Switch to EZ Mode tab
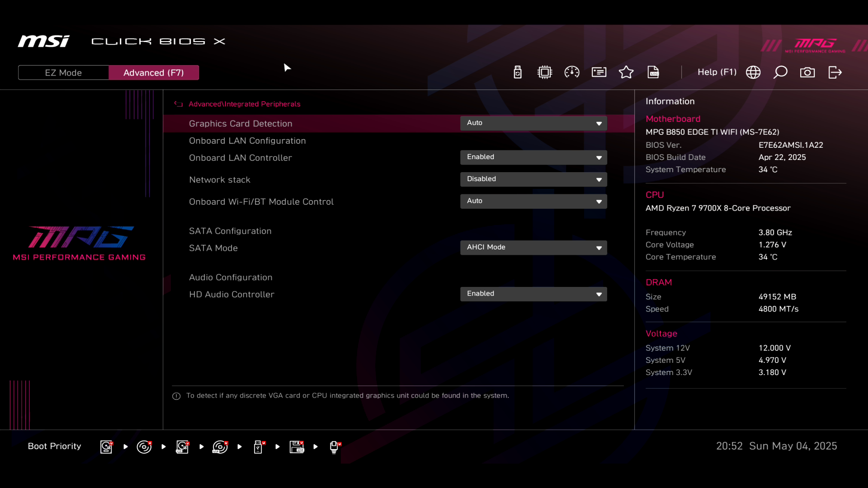Image resolution: width=868 pixels, height=488 pixels. [63, 73]
